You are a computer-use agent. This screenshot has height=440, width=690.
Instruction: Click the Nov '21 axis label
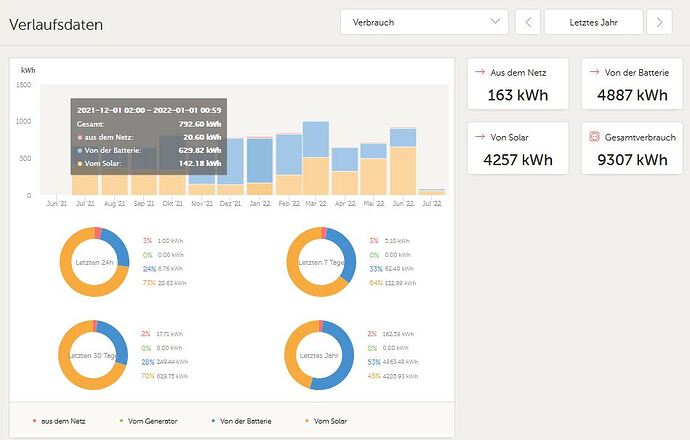point(202,203)
